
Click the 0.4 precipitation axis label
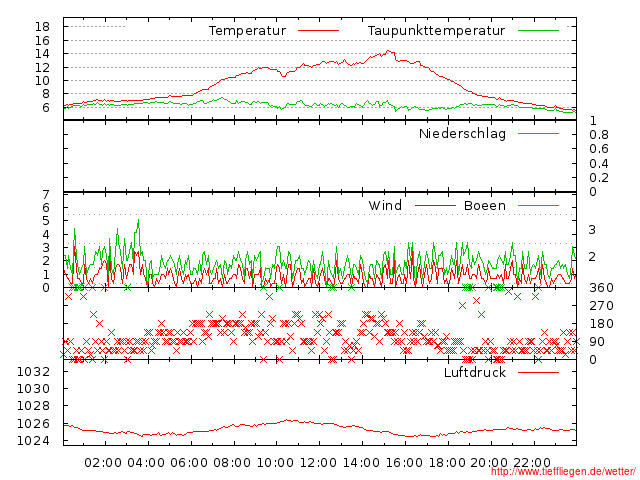click(599, 164)
